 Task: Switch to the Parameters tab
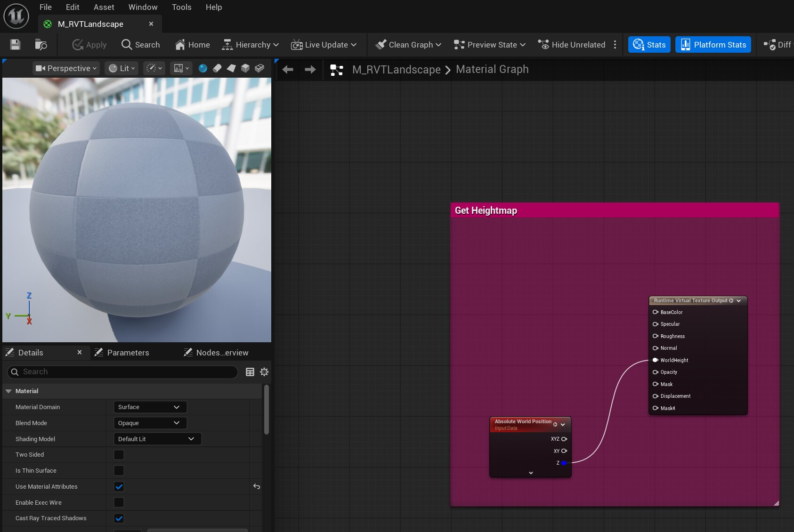coord(128,352)
